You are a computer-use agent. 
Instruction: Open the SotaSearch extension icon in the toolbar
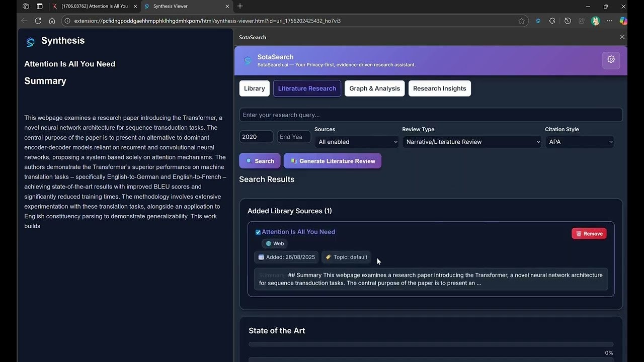pyautogui.click(x=538, y=21)
